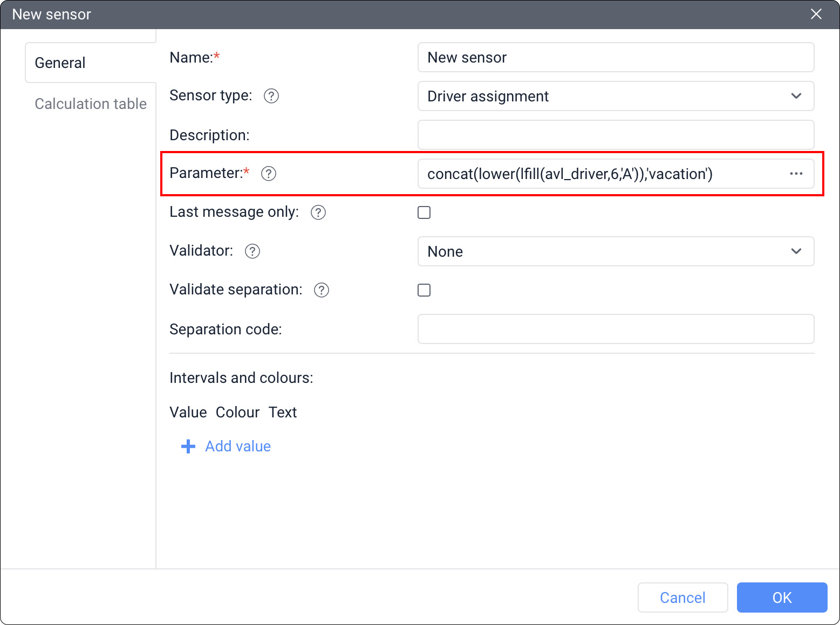This screenshot has height=625, width=840.
Task: Click into the Name input field
Action: coord(615,57)
